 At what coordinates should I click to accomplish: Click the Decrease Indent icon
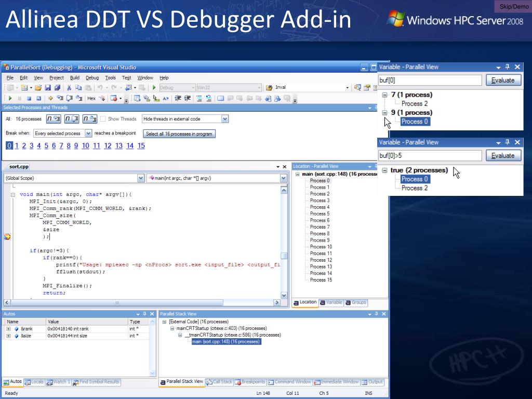178,98
